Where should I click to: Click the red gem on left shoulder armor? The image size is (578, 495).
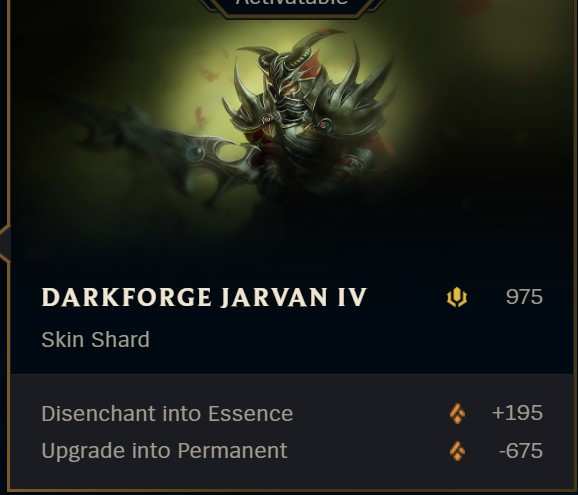click(x=267, y=119)
